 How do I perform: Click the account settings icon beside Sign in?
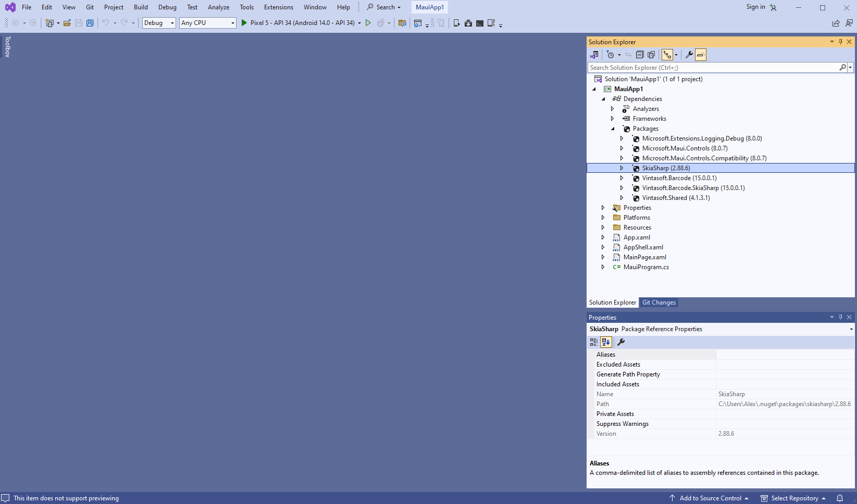pos(773,7)
